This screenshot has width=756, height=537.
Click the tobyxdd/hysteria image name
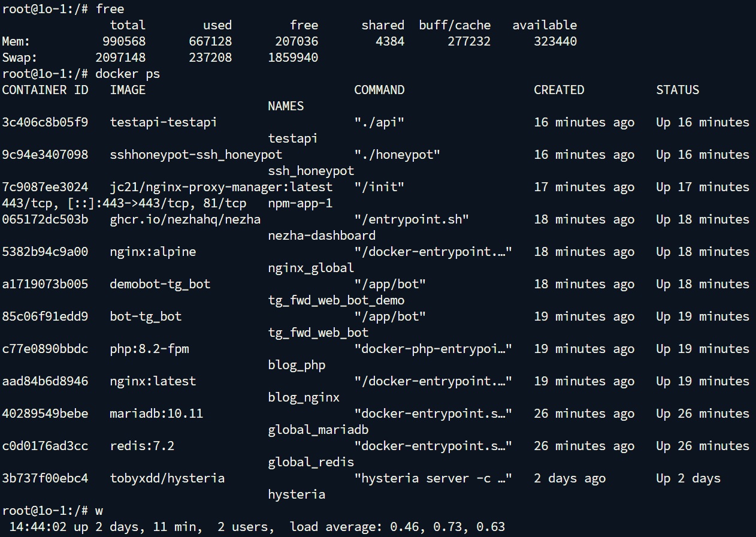[x=167, y=478]
